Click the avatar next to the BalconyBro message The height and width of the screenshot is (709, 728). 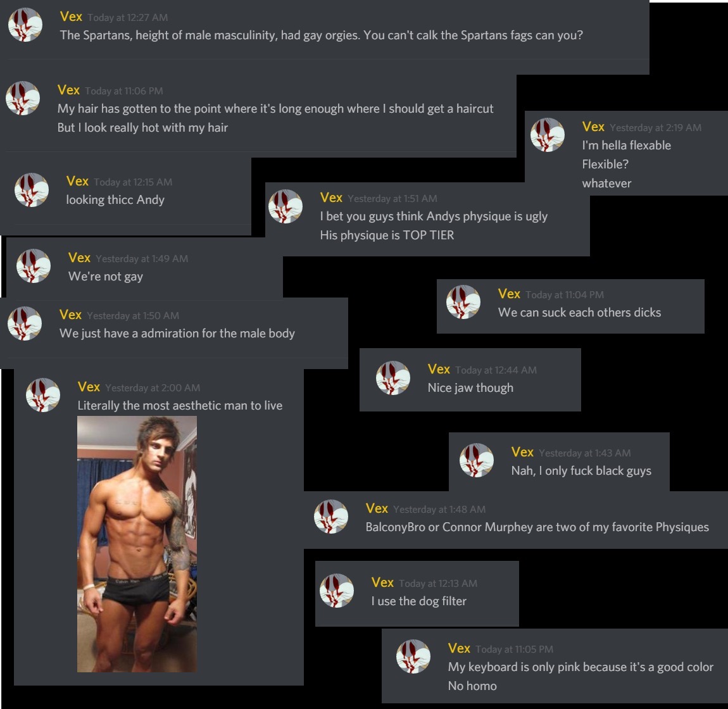(x=331, y=517)
